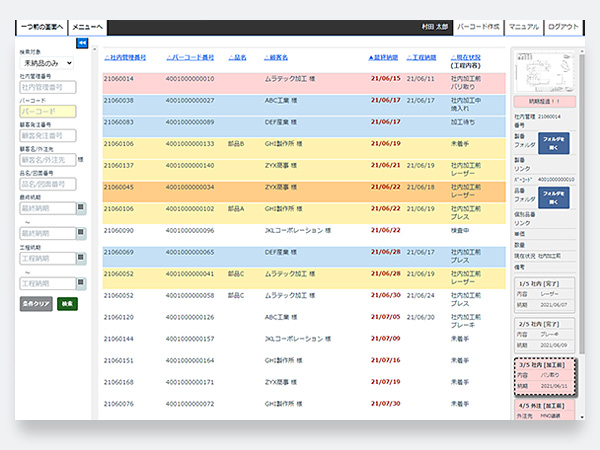Open calendar picker for first 工程納期 field

coord(82,258)
